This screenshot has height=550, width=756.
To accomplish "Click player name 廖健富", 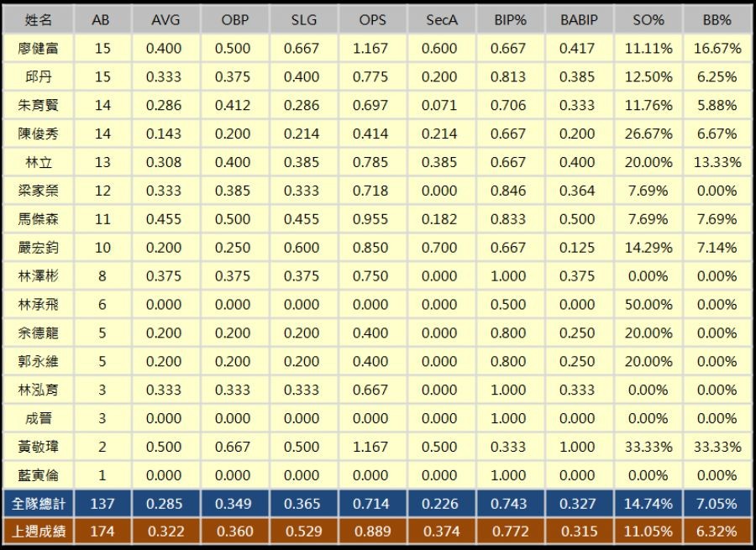I will (x=38, y=48).
